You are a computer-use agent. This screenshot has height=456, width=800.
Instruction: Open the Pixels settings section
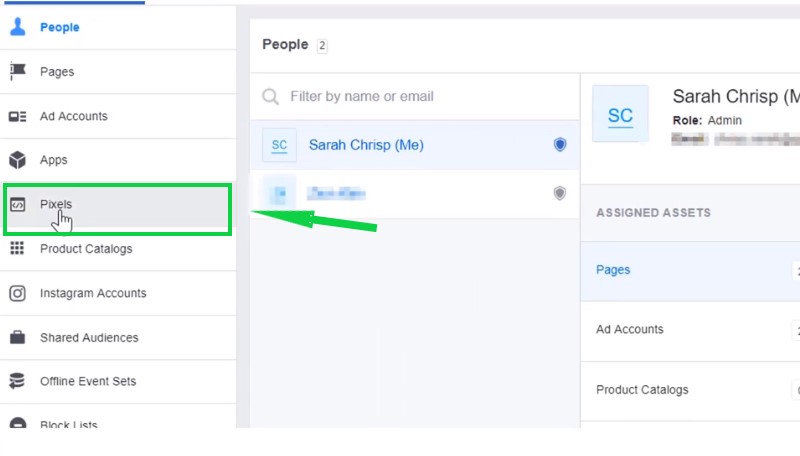[118, 205]
